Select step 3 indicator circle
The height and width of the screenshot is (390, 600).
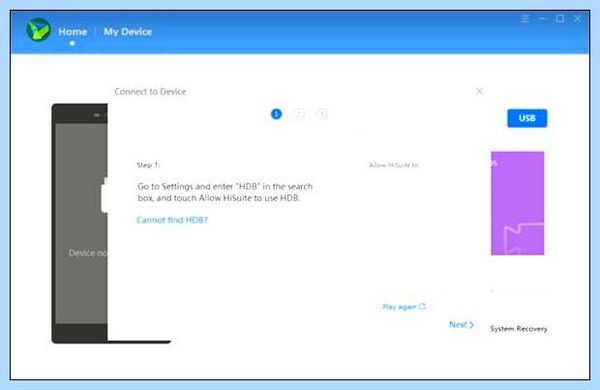tap(321, 114)
